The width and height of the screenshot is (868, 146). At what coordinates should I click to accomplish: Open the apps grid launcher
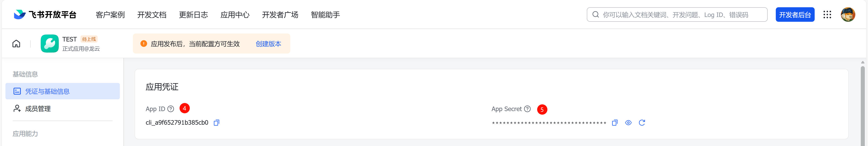(827, 15)
